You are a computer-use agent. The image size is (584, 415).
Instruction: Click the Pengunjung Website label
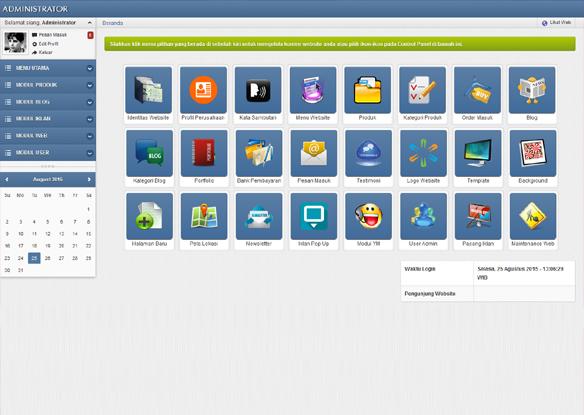pos(430,294)
